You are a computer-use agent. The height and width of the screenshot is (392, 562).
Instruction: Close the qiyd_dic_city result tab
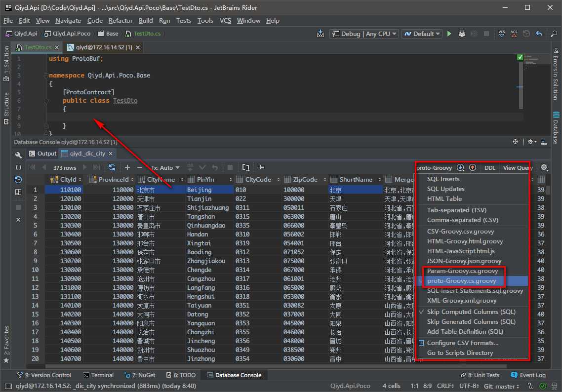coord(111,154)
